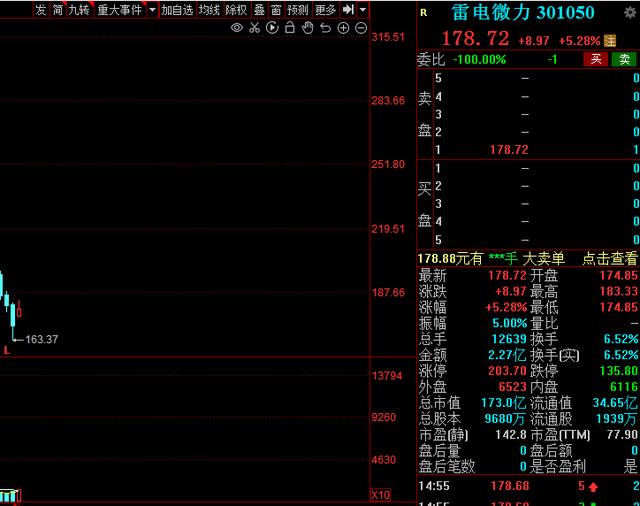Click the 预测 forecast button
The width and height of the screenshot is (640, 506).
click(x=298, y=9)
